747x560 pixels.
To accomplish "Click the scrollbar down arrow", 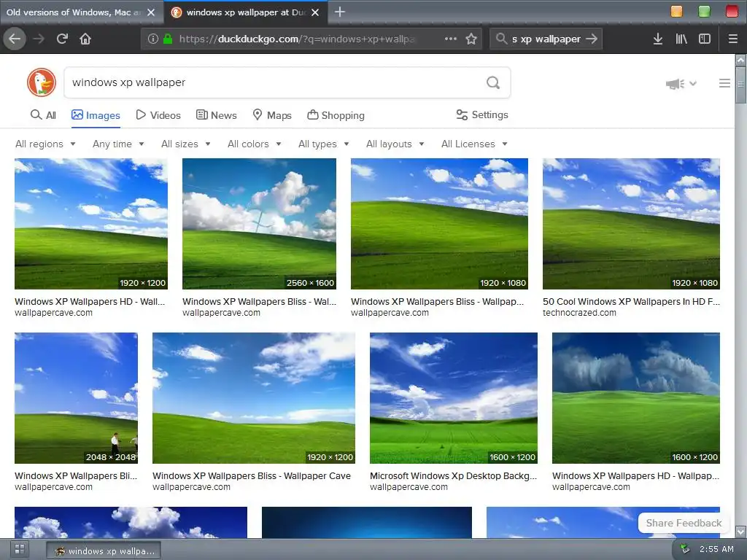I will click(740, 531).
